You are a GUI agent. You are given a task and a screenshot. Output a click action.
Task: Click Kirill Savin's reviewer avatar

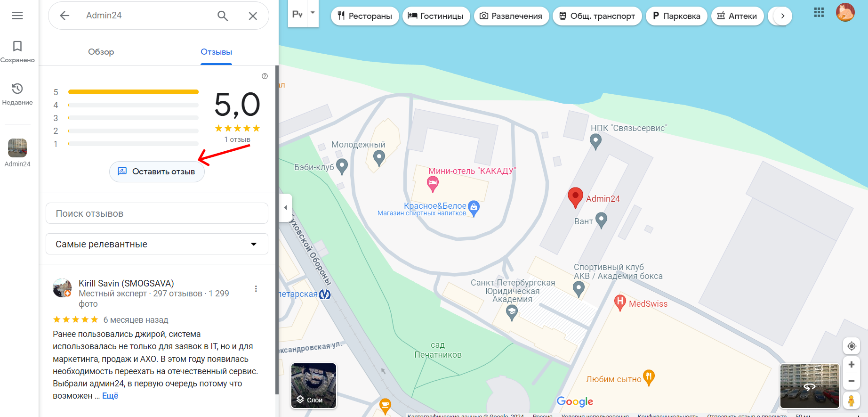point(62,288)
